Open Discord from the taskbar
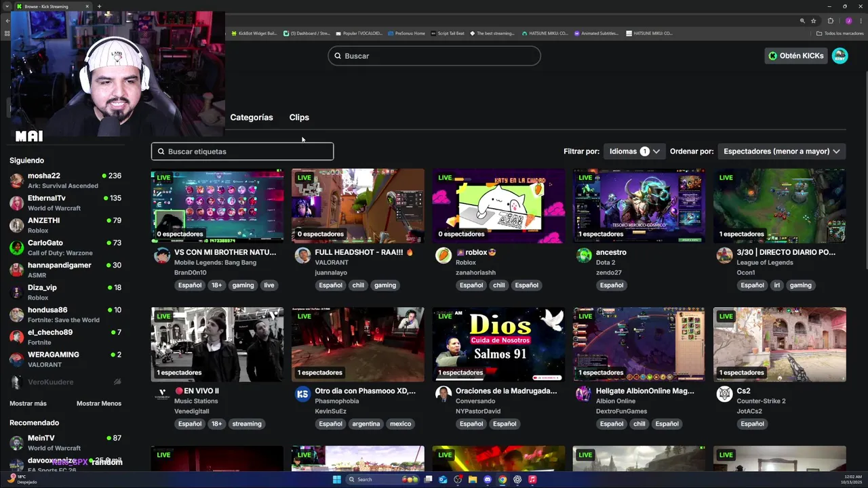Screen dimensions: 868x488 (488, 479)
